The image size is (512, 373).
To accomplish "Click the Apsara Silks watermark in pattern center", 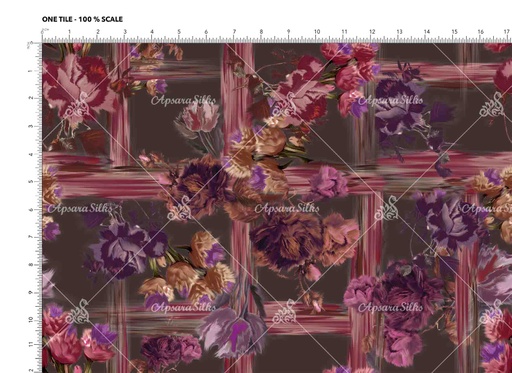I will pos(287,209).
